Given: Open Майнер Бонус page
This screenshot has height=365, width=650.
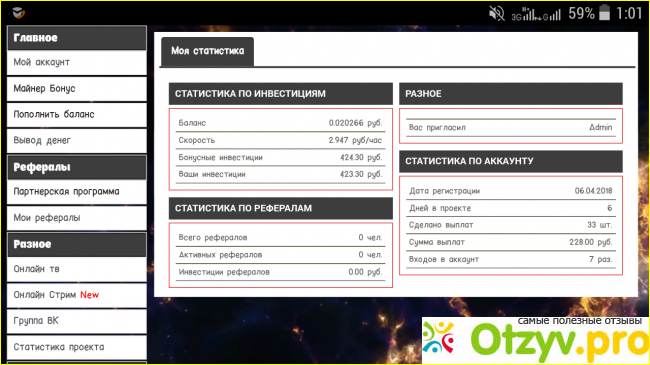Looking at the screenshot, I should pyautogui.click(x=77, y=89).
